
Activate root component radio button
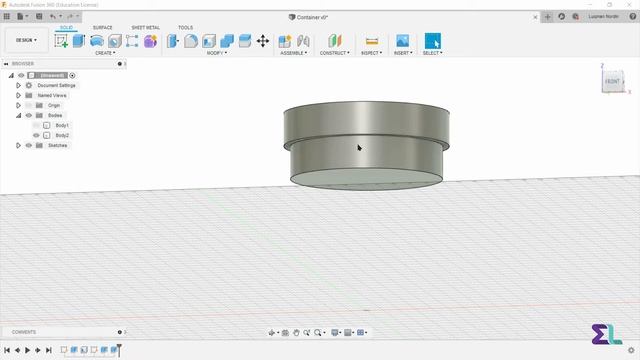72,76
